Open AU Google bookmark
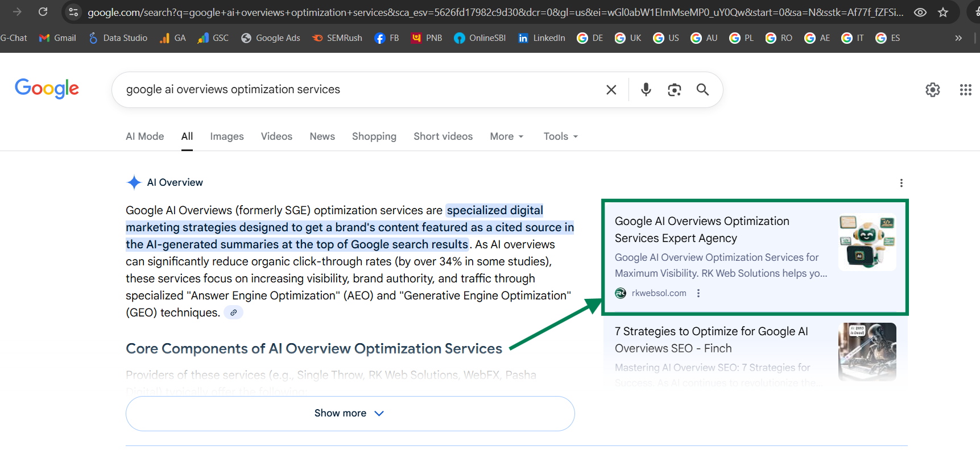Viewport: 980px width, 450px height. click(x=704, y=38)
